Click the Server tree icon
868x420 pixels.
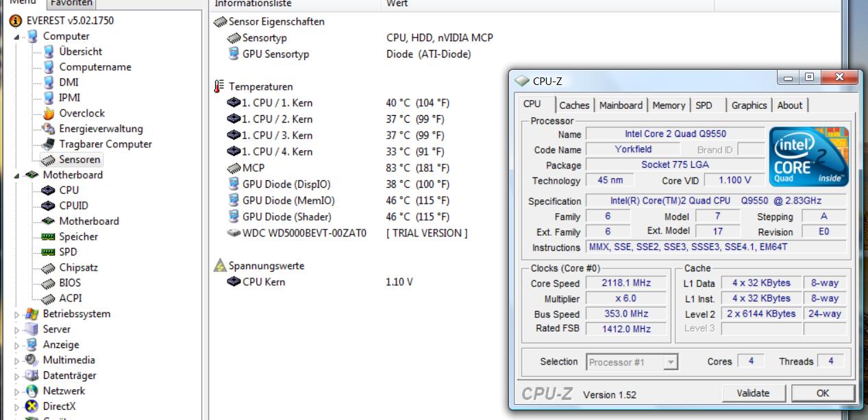point(32,329)
